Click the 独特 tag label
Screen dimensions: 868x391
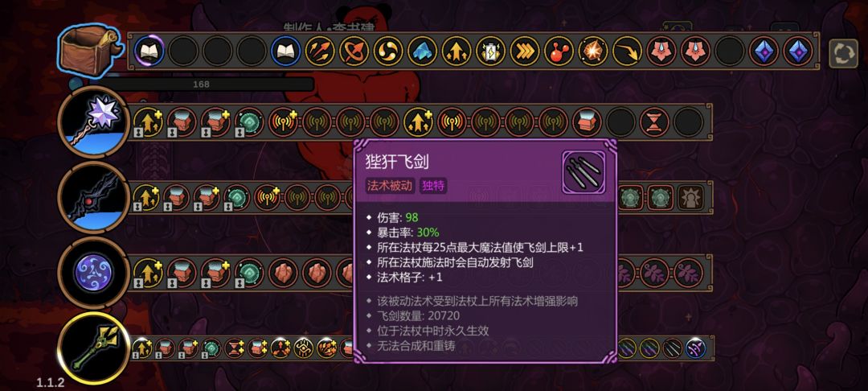[x=433, y=186]
